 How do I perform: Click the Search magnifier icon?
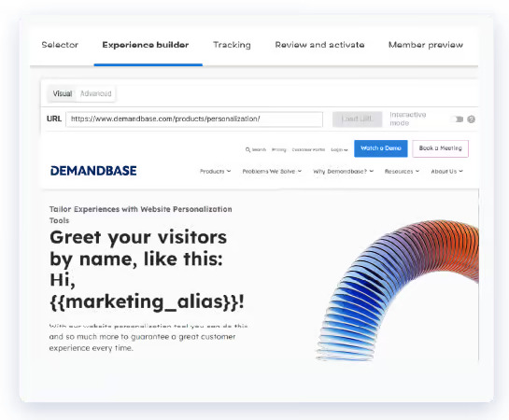pos(247,149)
